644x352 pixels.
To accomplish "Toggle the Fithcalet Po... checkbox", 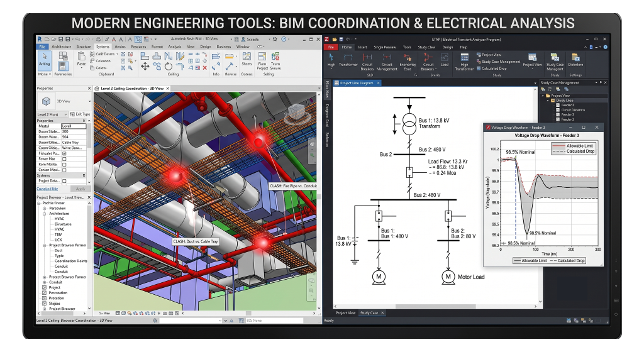I will pos(64,153).
